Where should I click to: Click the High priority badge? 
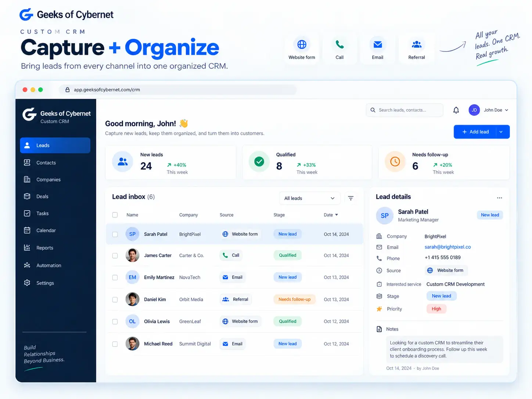pos(436,309)
